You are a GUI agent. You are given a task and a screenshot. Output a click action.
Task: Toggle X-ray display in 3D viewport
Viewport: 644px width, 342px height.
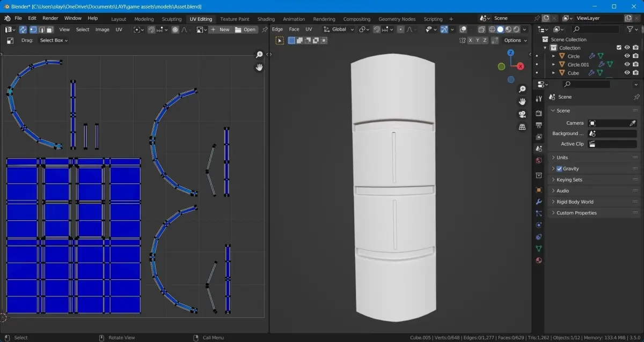481,29
